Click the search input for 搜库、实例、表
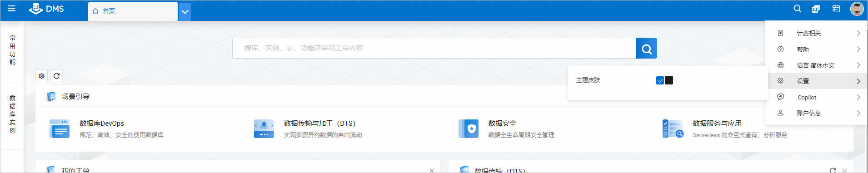This screenshot has width=868, height=173. (434, 48)
